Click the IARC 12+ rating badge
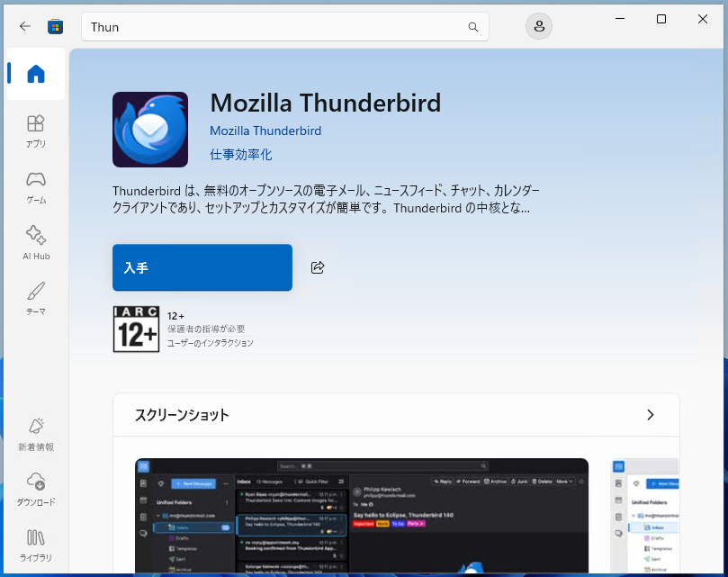This screenshot has width=728, height=577. [x=136, y=329]
